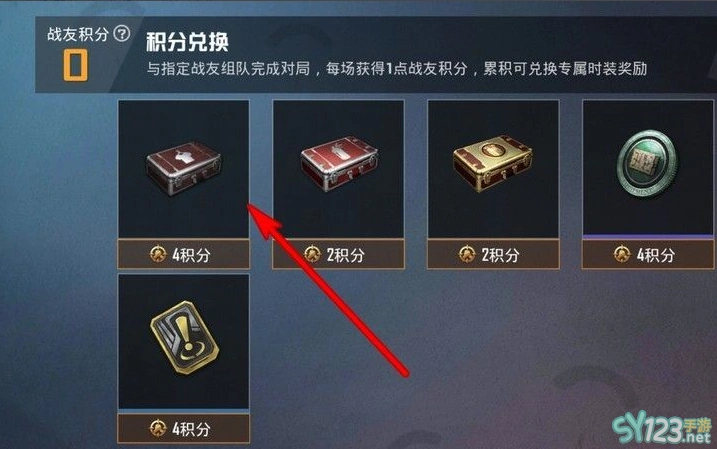The image size is (717, 449).
Task: Redeem the green medal for 4积分
Action: 647,254
